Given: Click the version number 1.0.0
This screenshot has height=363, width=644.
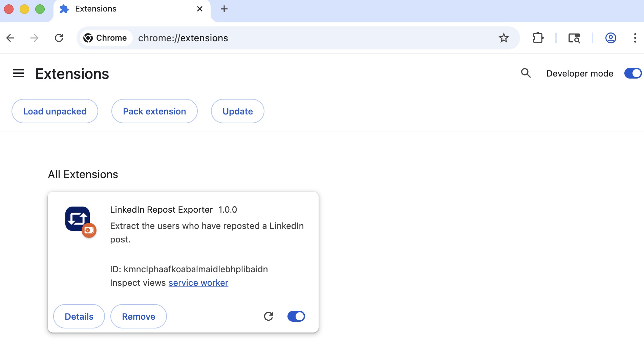Looking at the screenshot, I should coord(228,210).
